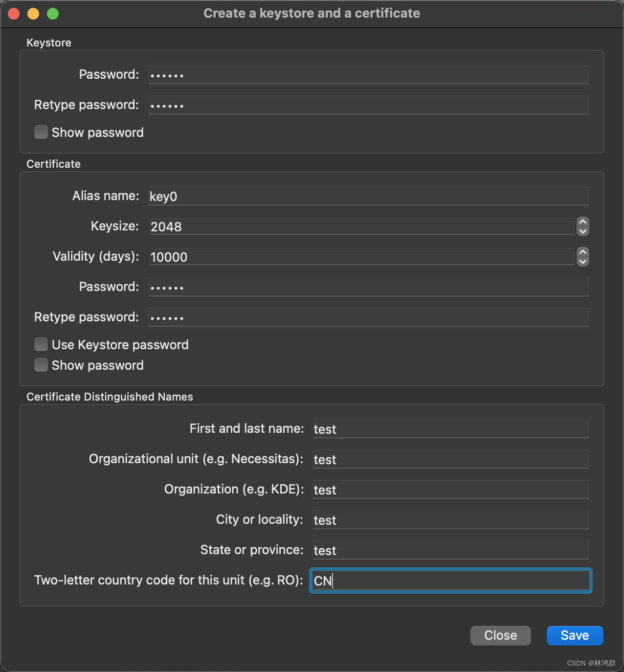The image size is (624, 672).
Task: Click the "City or locality:" label
Action: tap(260, 519)
